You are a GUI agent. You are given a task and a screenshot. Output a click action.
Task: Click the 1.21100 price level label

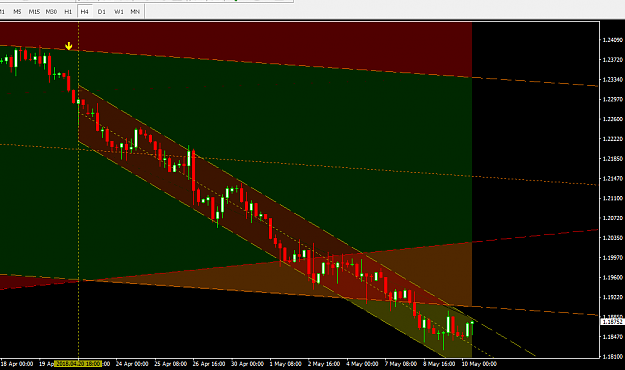613,198
